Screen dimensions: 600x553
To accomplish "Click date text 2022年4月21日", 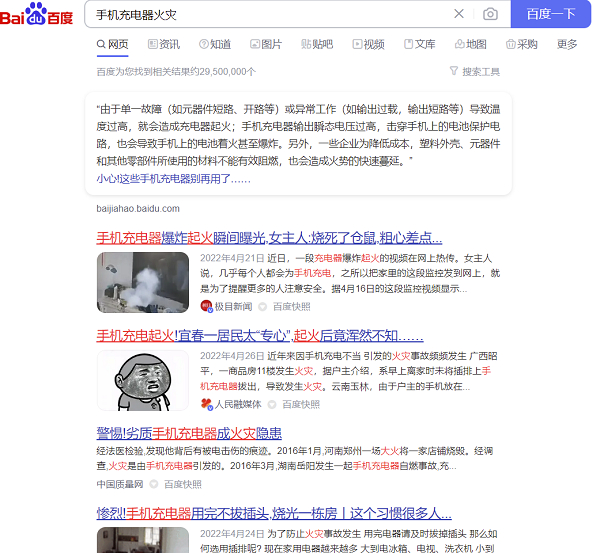I will pos(232,258).
